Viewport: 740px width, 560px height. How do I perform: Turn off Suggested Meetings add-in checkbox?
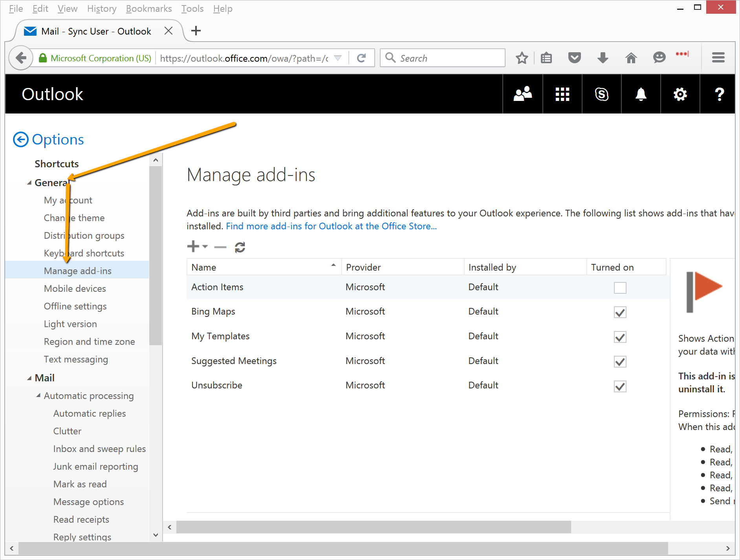click(620, 362)
